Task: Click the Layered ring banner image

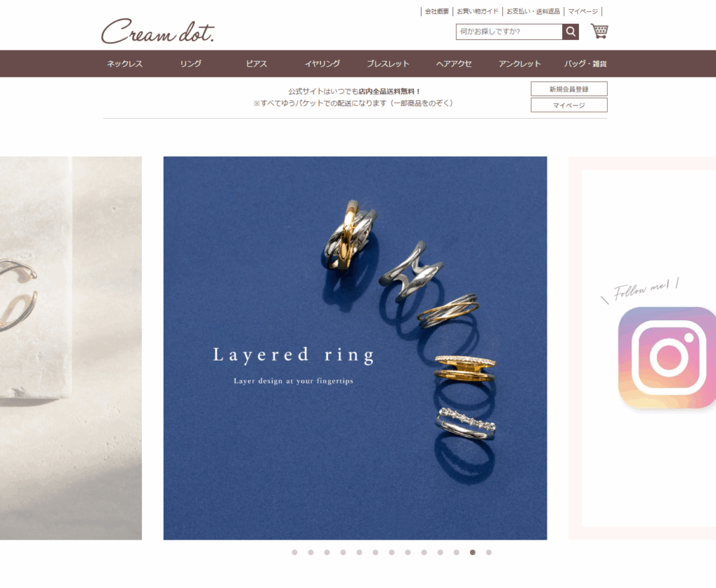Action: coord(355,348)
